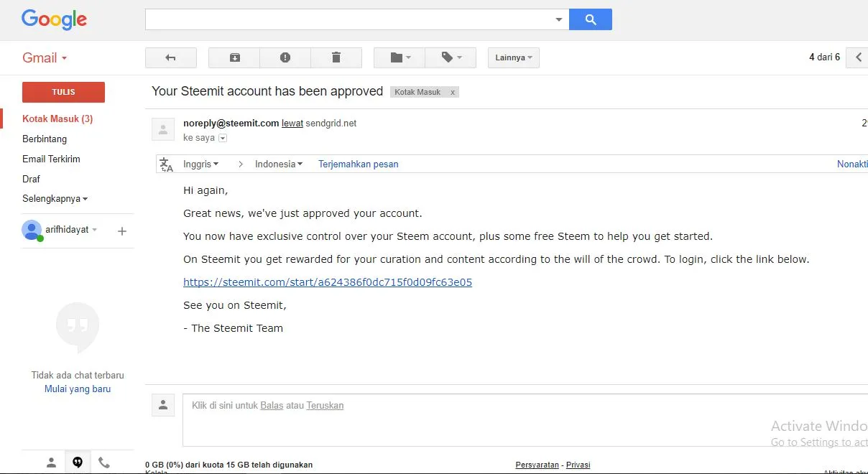Click the plus icon to add a chat

tap(122, 231)
